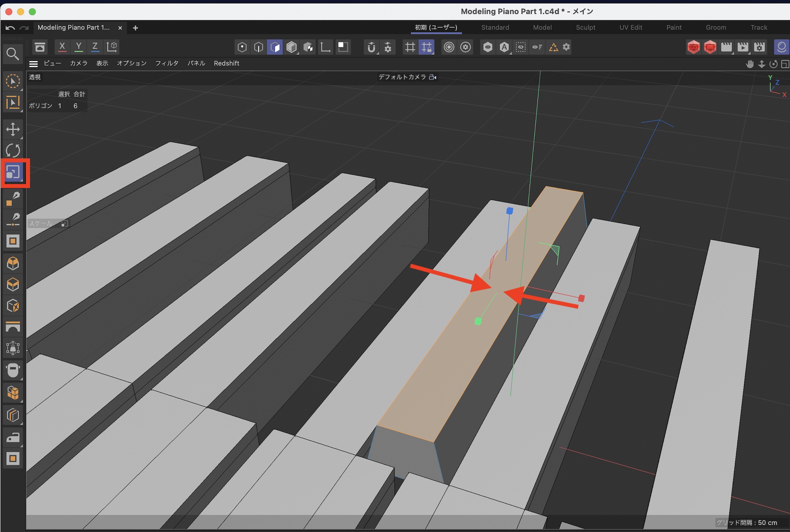The image size is (790, 532).
Task: Toggle the Z axis lock
Action: pos(95,47)
